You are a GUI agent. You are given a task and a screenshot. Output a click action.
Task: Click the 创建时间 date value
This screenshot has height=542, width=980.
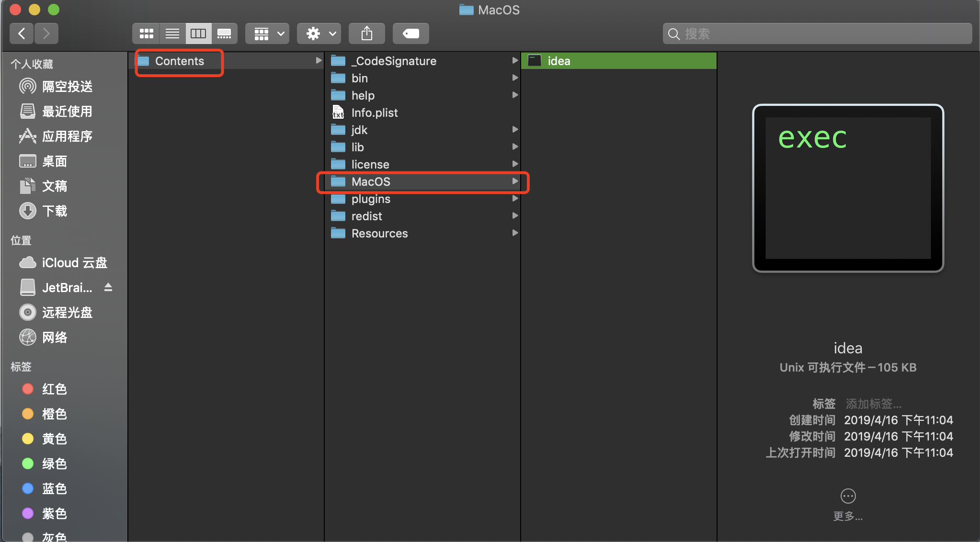pyautogui.click(x=899, y=420)
